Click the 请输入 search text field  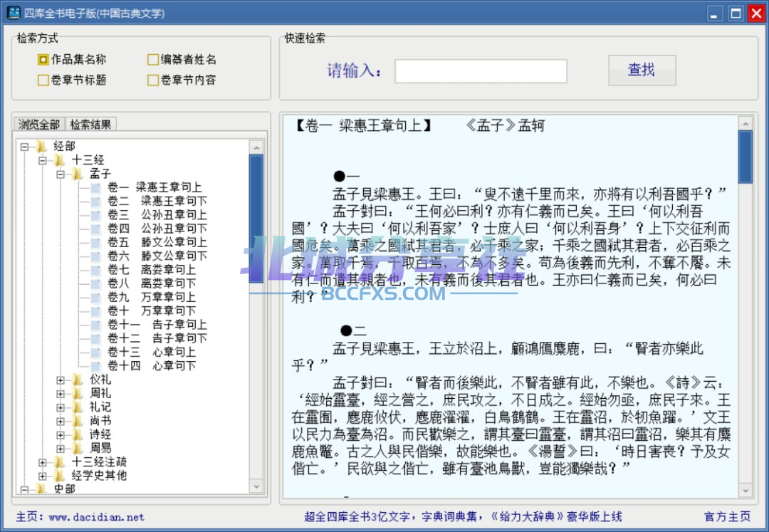tap(481, 71)
